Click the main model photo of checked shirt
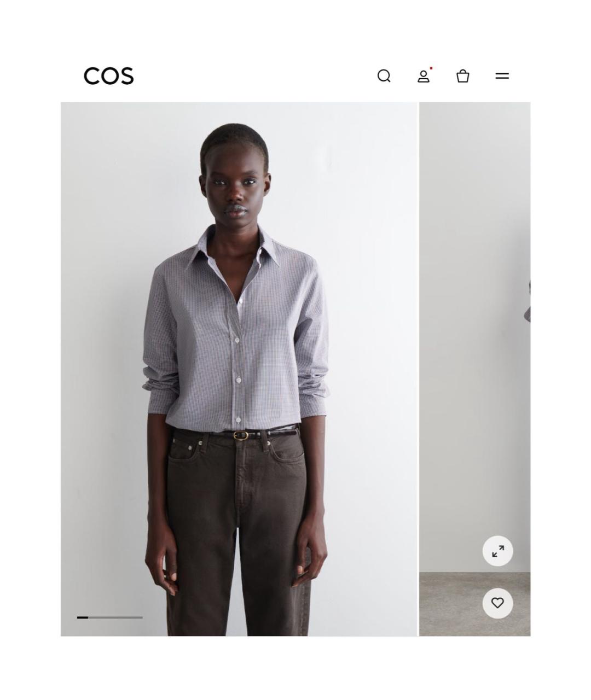Screen dimensions: 591x700 coord(239,369)
